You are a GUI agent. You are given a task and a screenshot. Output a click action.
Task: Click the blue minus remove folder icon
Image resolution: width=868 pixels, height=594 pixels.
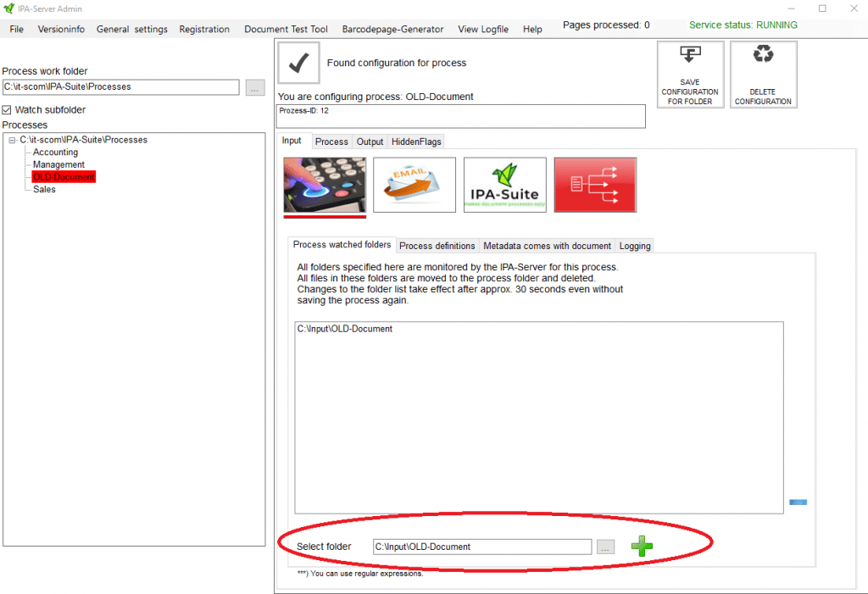[x=798, y=502]
